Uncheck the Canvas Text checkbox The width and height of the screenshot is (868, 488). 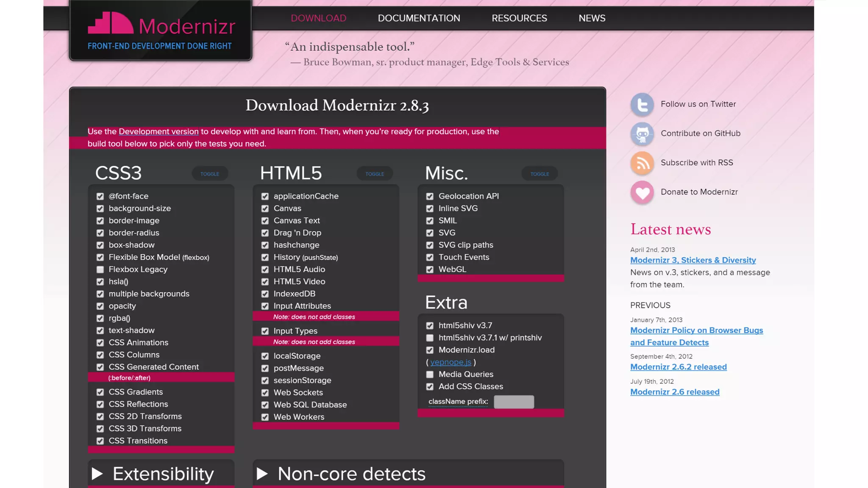coord(265,221)
